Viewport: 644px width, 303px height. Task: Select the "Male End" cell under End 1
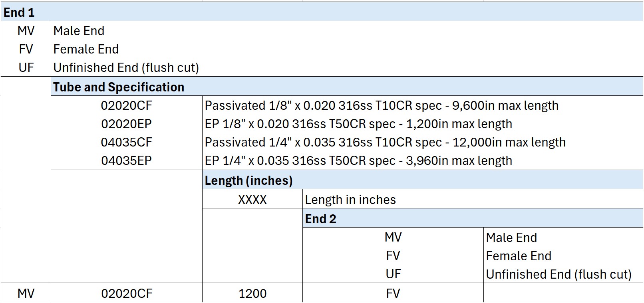pyautogui.click(x=79, y=31)
